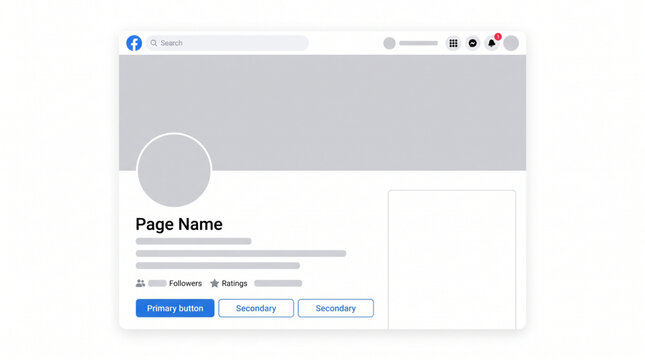Click inside the Search input field
Screen dimensions: 645x360
click(x=227, y=43)
